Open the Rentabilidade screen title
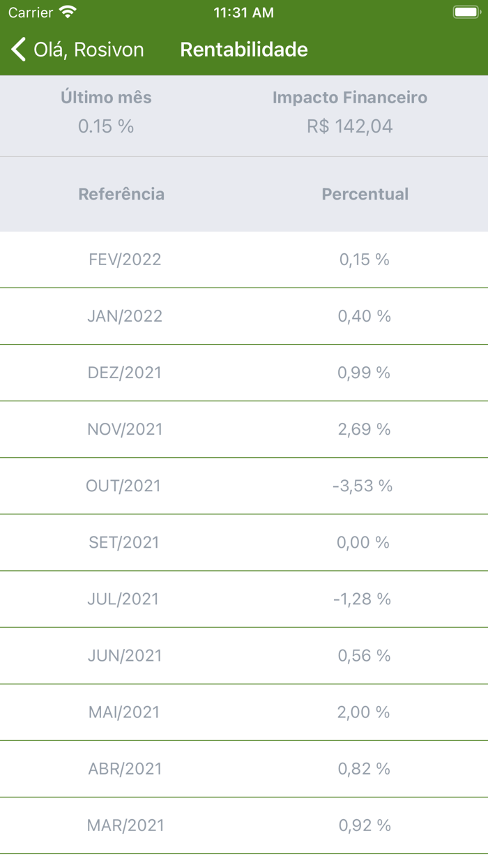The width and height of the screenshot is (488, 868). pyautogui.click(x=244, y=49)
